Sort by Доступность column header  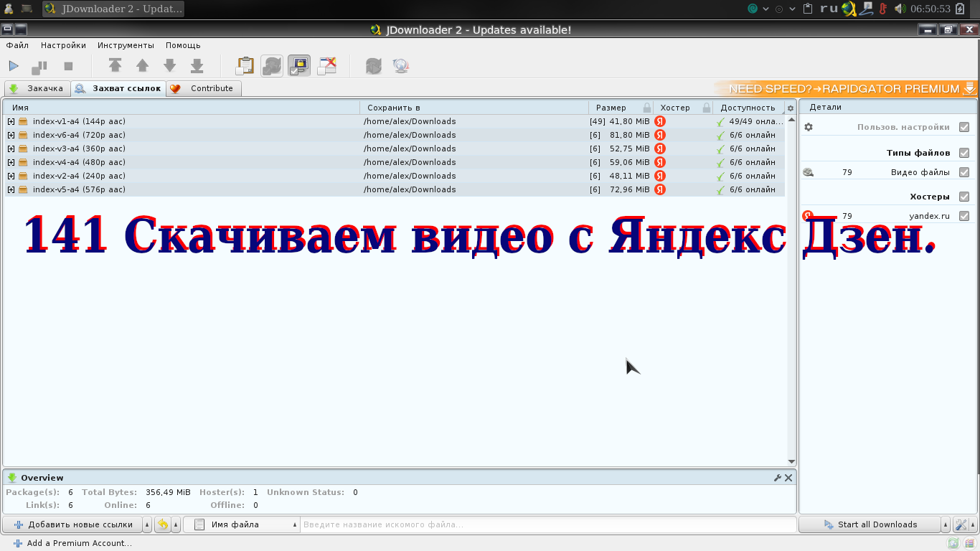tap(749, 108)
